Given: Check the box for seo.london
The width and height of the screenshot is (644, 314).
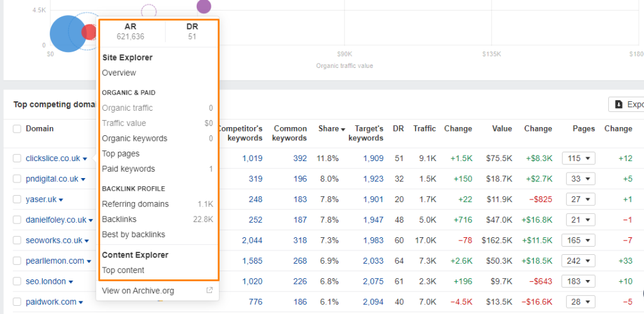Looking at the screenshot, I should pyautogui.click(x=17, y=281).
